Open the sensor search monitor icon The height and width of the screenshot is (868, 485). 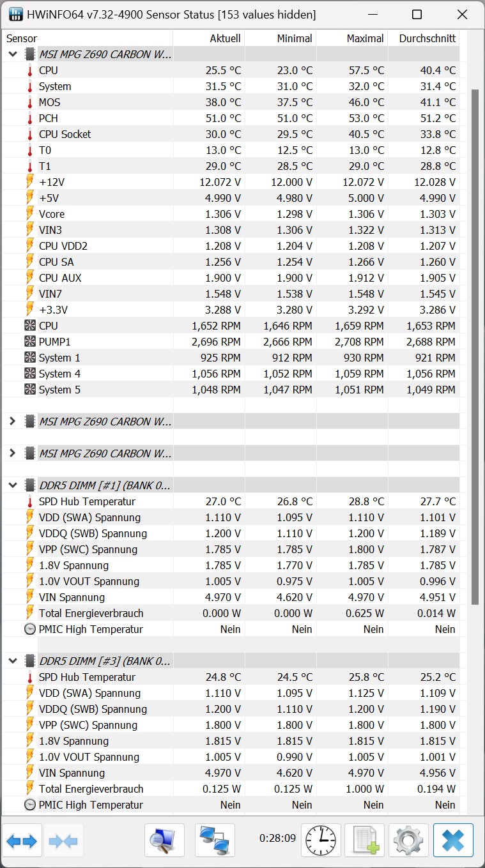coord(164,841)
